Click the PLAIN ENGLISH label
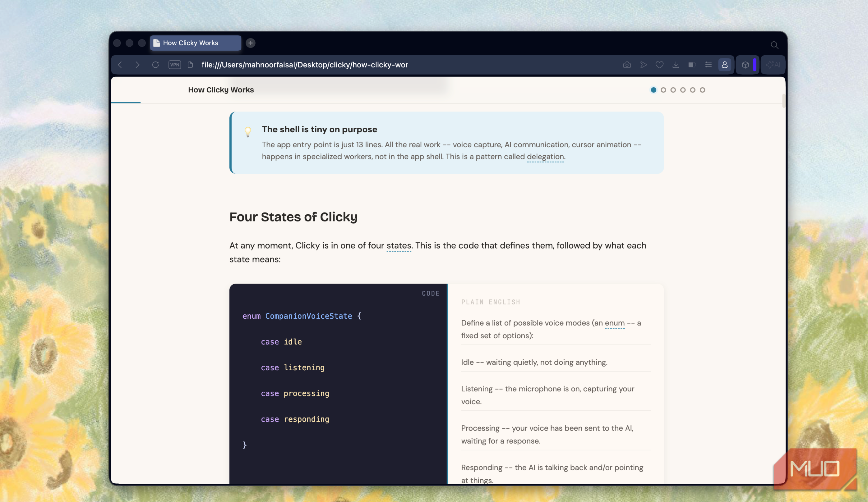 click(491, 302)
